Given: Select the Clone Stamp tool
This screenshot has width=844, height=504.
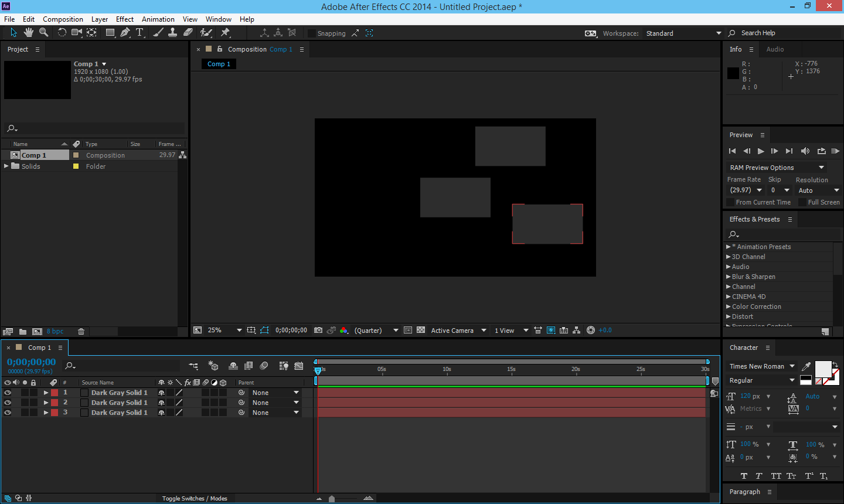Looking at the screenshot, I should 173,33.
